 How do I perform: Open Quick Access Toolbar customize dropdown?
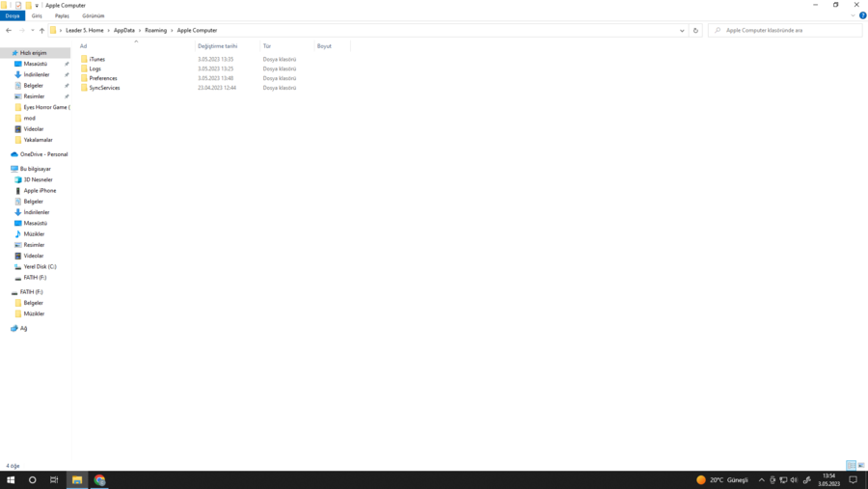coord(37,6)
